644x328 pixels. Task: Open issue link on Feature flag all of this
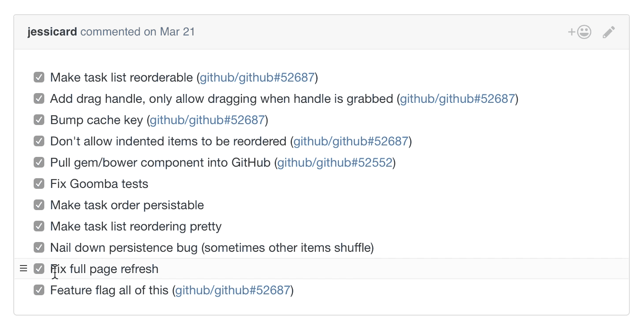(x=232, y=290)
